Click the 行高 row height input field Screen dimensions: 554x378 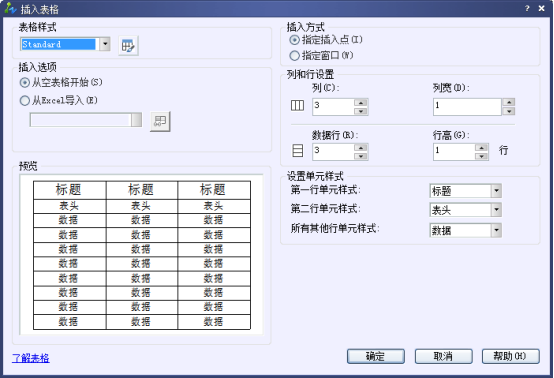454,152
